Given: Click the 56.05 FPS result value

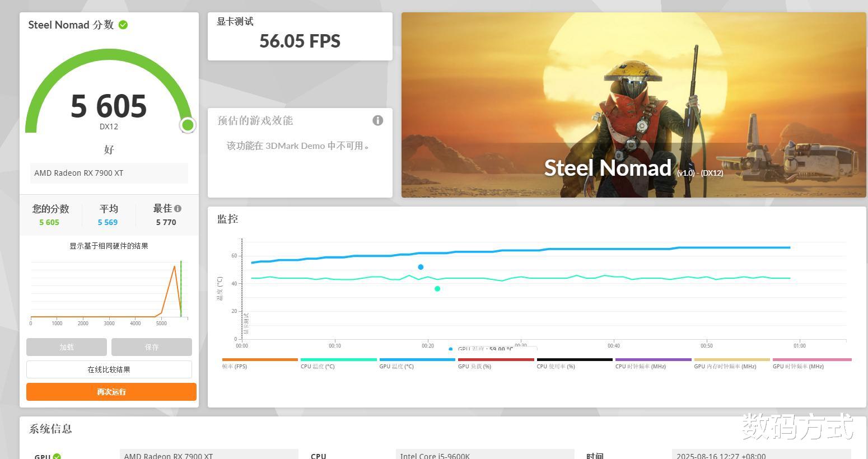Looking at the screenshot, I should pyautogui.click(x=300, y=41).
